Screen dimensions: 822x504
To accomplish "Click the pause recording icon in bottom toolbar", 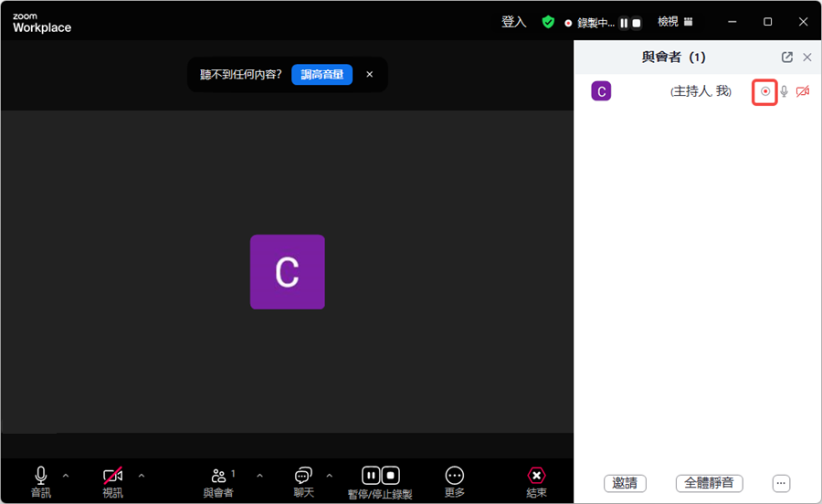I will [x=371, y=475].
